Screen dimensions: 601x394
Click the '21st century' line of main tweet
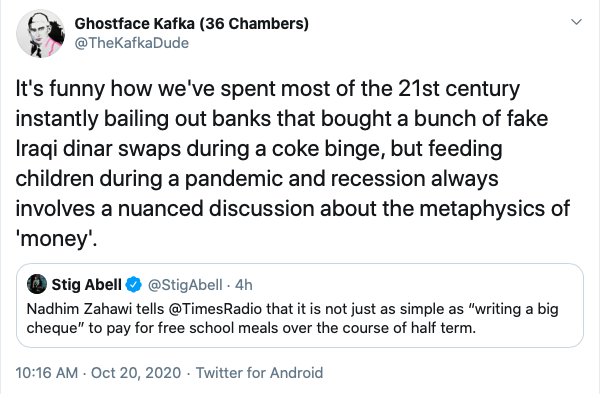268,89
